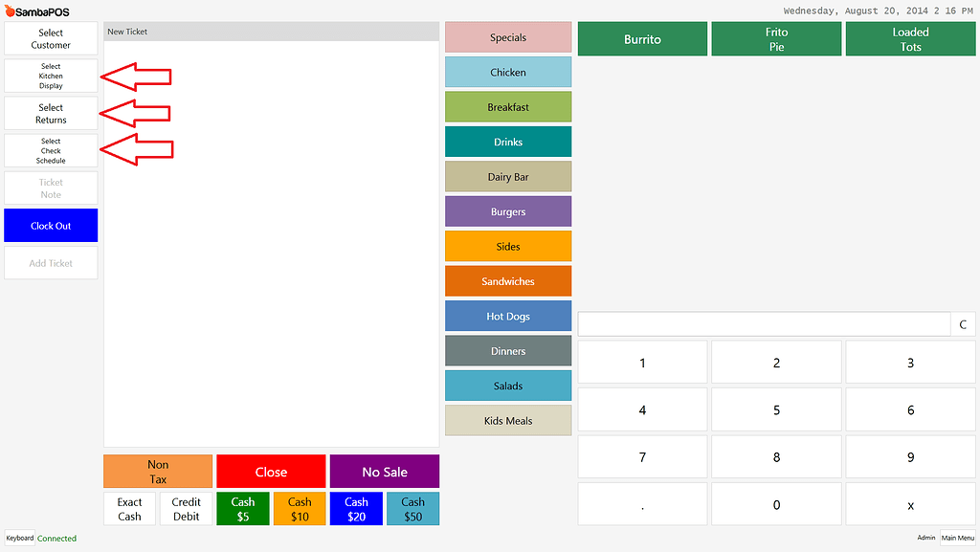Open the Kids Meals category
This screenshot has height=552, width=980.
click(507, 420)
